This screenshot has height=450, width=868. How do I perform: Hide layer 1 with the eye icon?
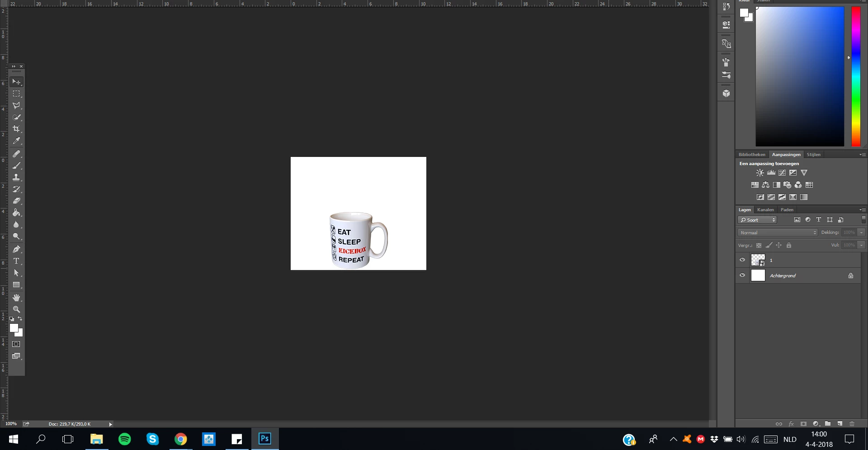[x=742, y=260]
